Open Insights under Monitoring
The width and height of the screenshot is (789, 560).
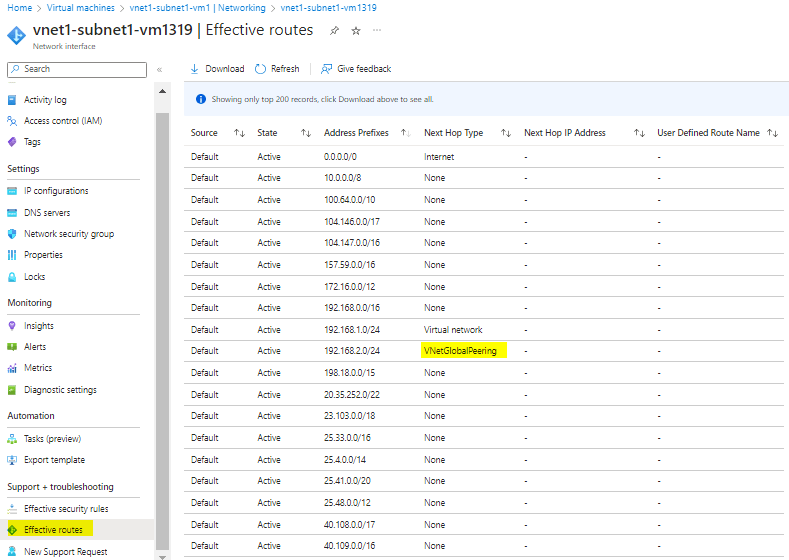click(39, 326)
